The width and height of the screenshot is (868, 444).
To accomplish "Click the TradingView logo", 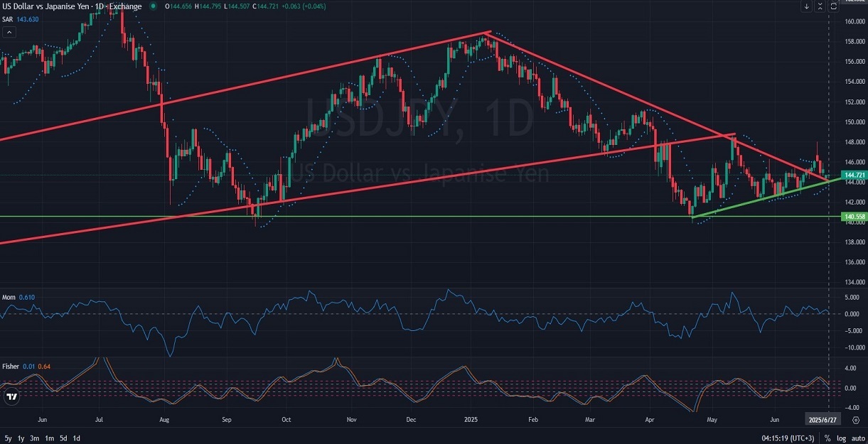I will (11, 397).
